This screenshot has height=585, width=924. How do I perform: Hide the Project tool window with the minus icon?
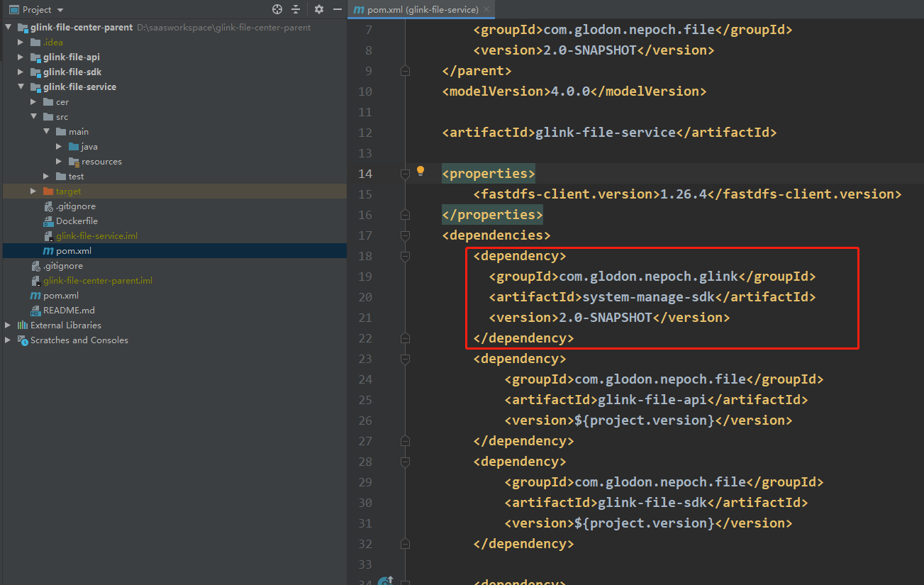click(338, 9)
